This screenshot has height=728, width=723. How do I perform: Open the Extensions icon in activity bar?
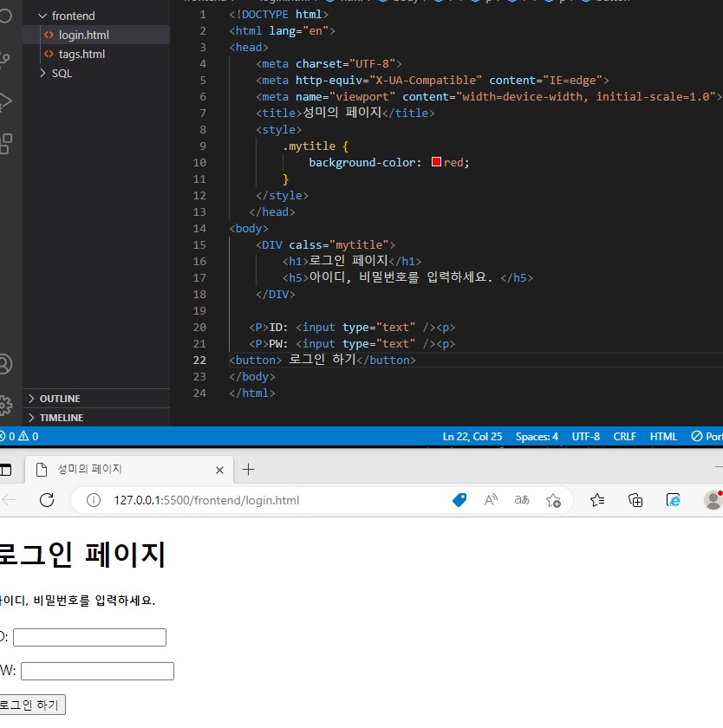tap(5, 144)
